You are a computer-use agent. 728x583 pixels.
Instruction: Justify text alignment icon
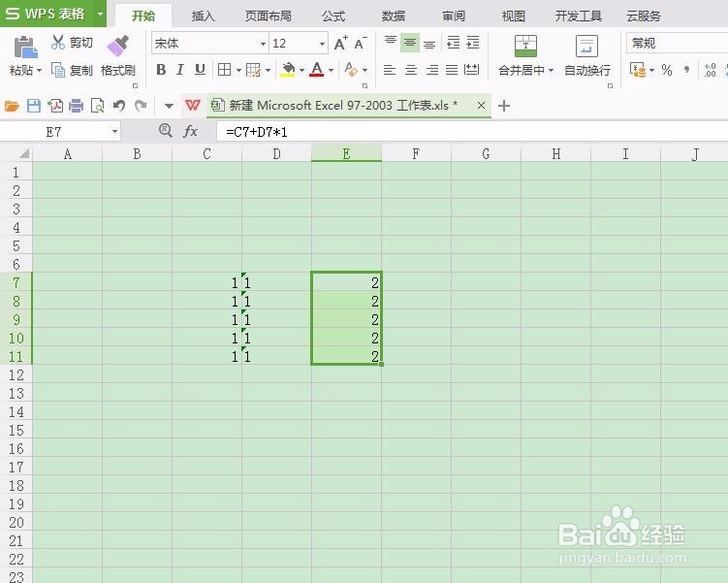pos(452,70)
